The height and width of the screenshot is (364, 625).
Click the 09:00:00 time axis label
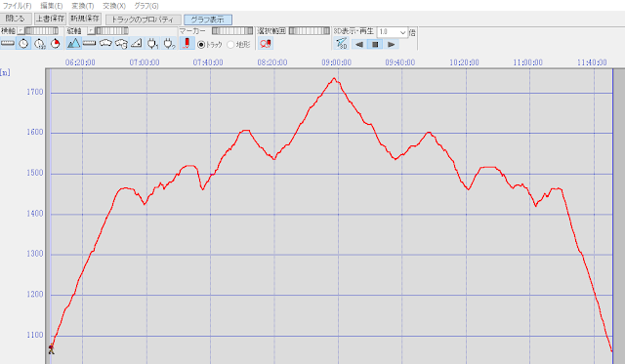pyautogui.click(x=336, y=62)
